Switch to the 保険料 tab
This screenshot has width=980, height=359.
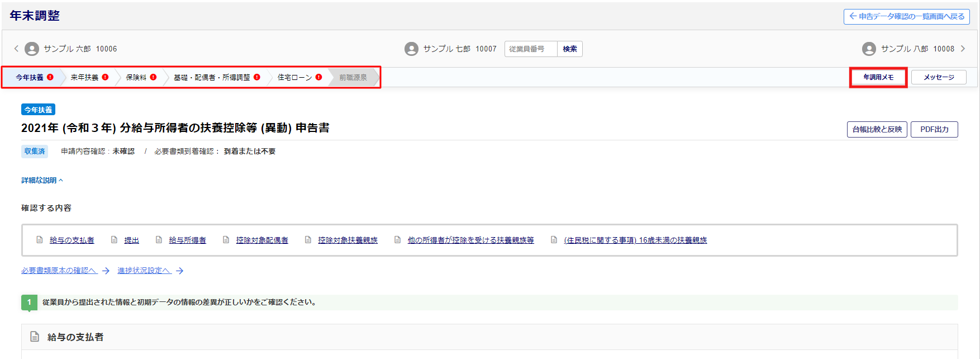[x=140, y=77]
